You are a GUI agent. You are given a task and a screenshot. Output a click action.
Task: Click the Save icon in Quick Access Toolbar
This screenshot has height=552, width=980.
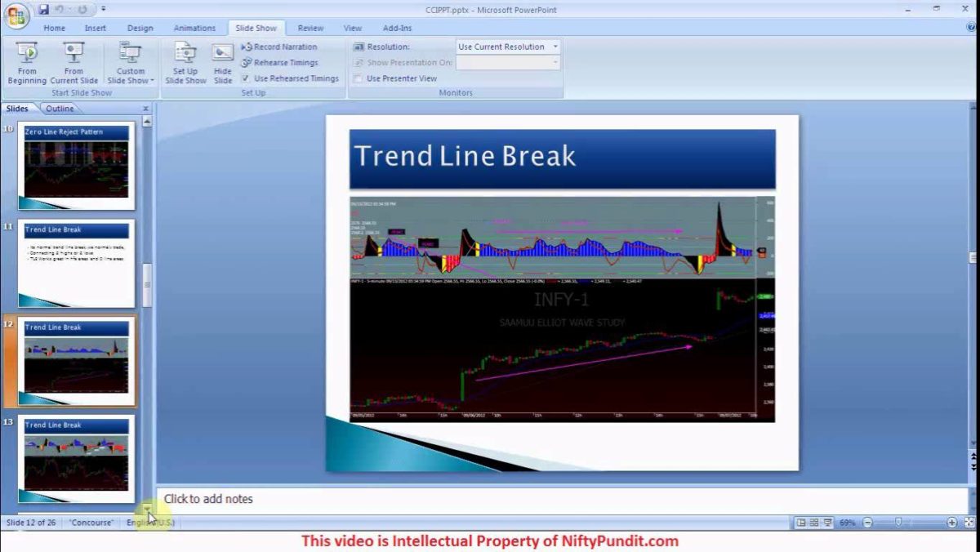pos(44,10)
